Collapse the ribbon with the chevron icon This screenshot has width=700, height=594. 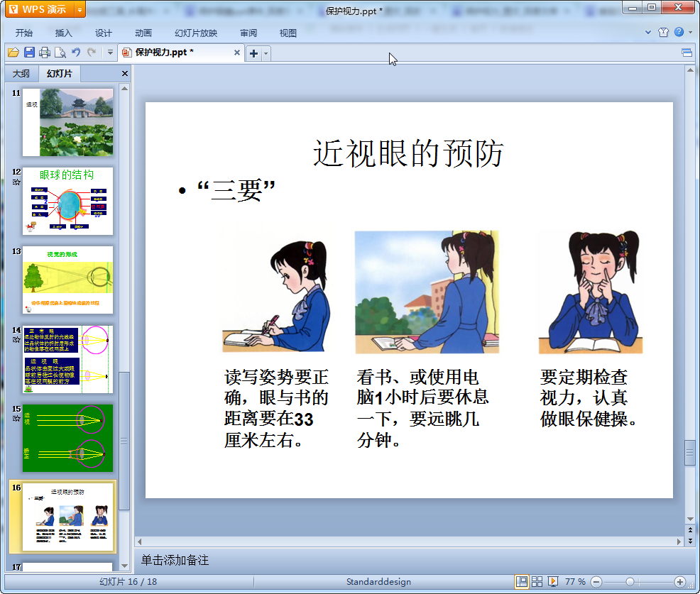647,32
